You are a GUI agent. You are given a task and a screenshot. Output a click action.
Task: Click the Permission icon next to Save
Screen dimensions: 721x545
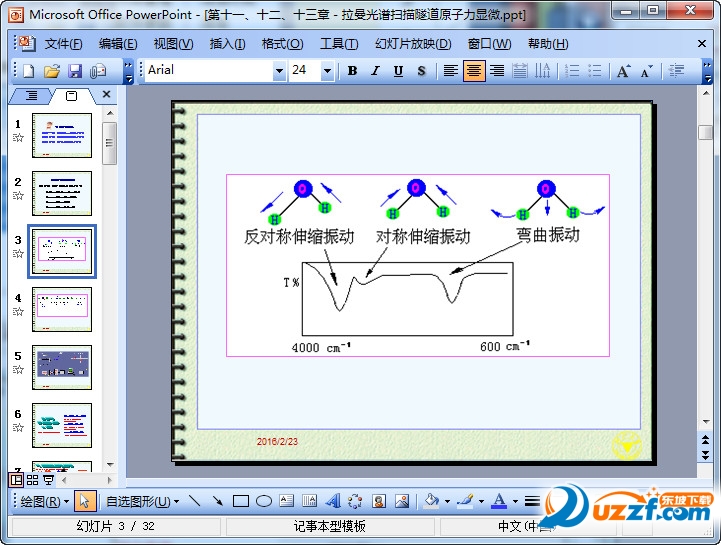tap(98, 71)
